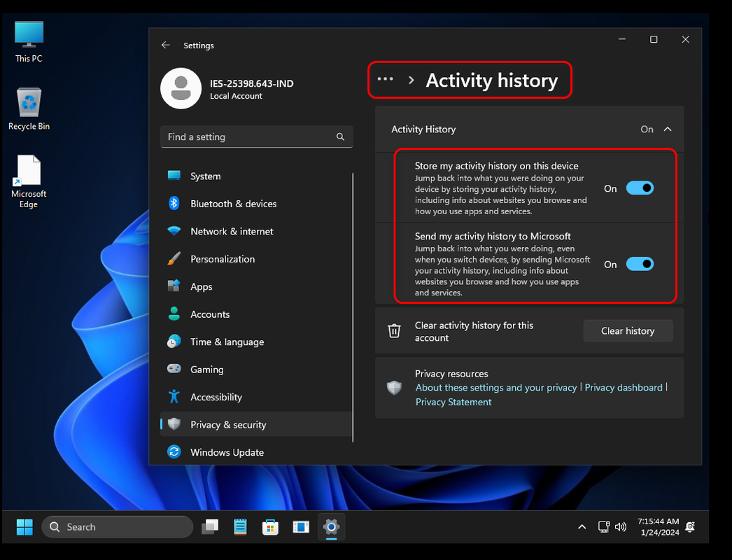Go to Personalization settings
732x560 pixels.
click(x=256, y=259)
